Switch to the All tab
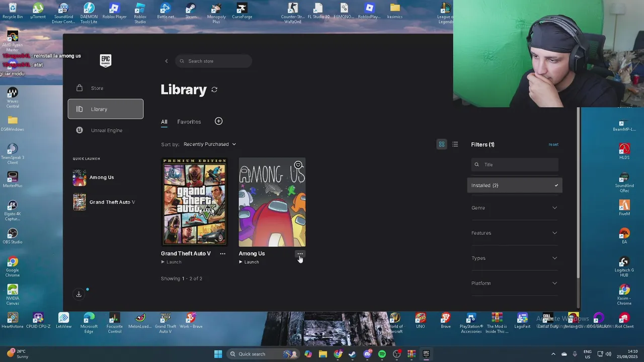 164,122
